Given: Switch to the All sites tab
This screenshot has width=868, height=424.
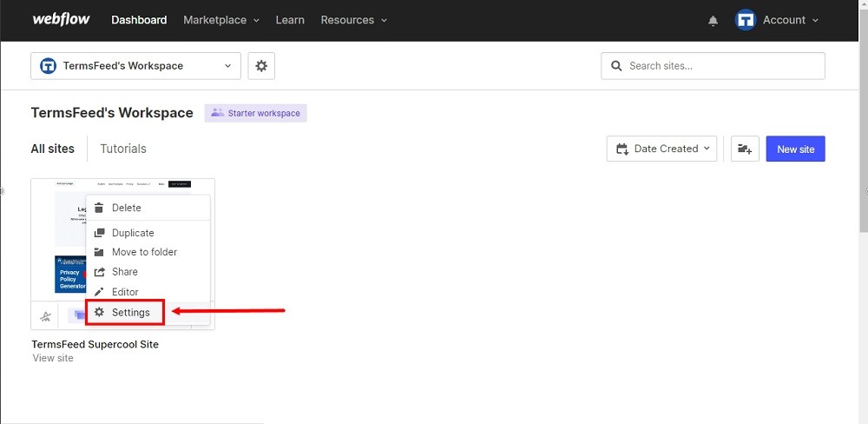Looking at the screenshot, I should [x=53, y=149].
